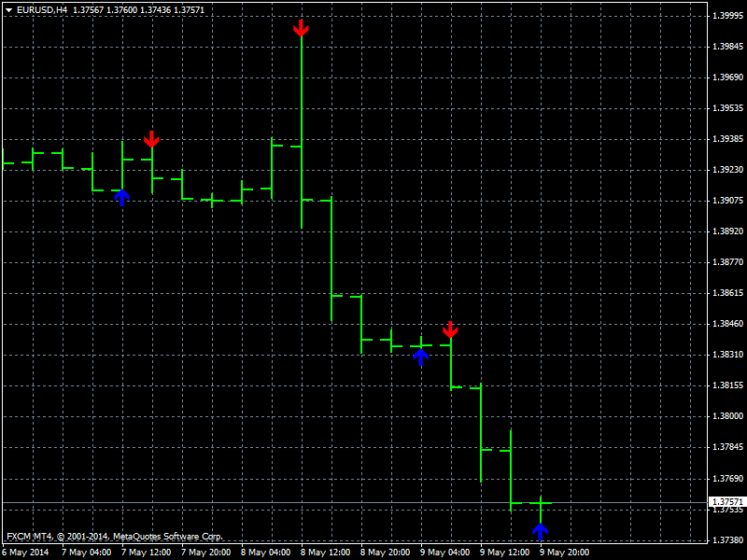This screenshot has height=560, width=747.
Task: Click the 9 May 12:00 time axis label
Action: [x=504, y=553]
